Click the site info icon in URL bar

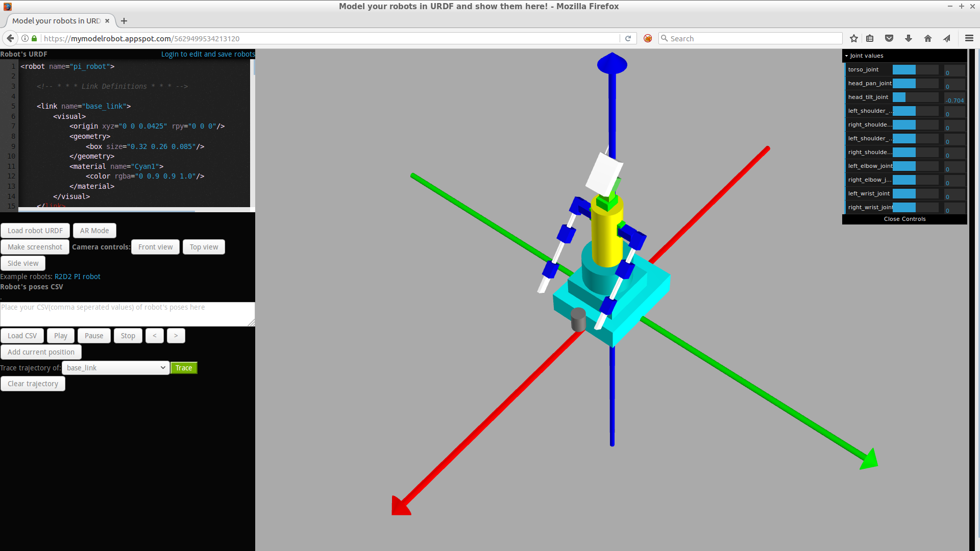click(24, 38)
